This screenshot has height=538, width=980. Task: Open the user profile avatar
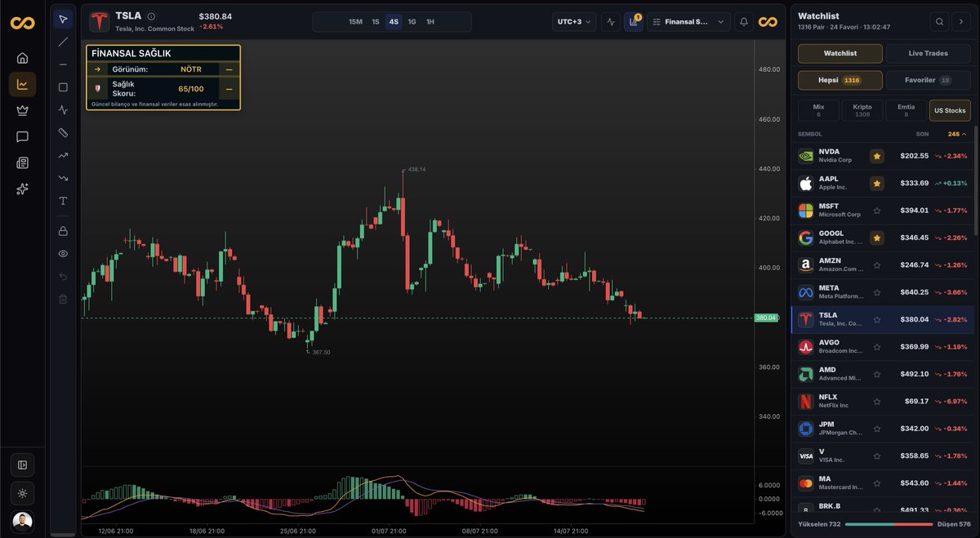[22, 522]
